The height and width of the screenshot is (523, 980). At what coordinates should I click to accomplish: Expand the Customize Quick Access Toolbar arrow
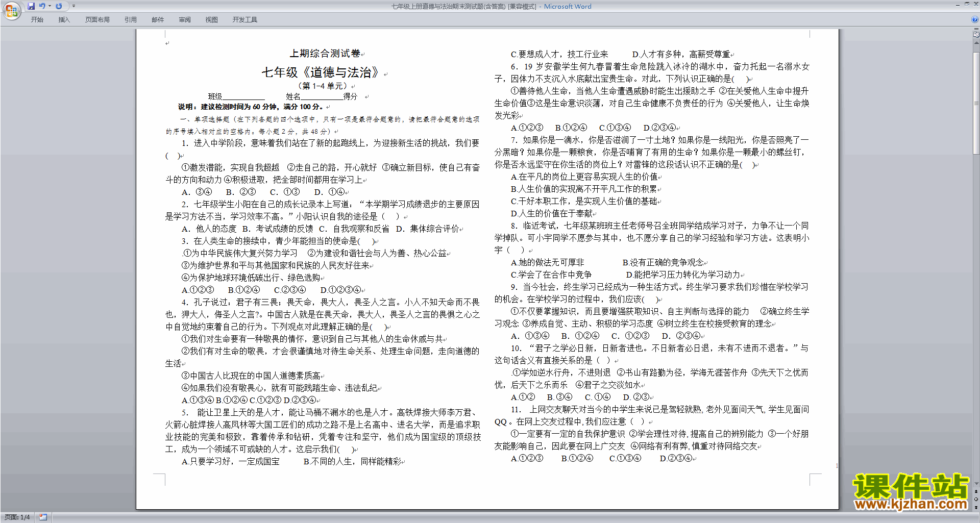(73, 6)
